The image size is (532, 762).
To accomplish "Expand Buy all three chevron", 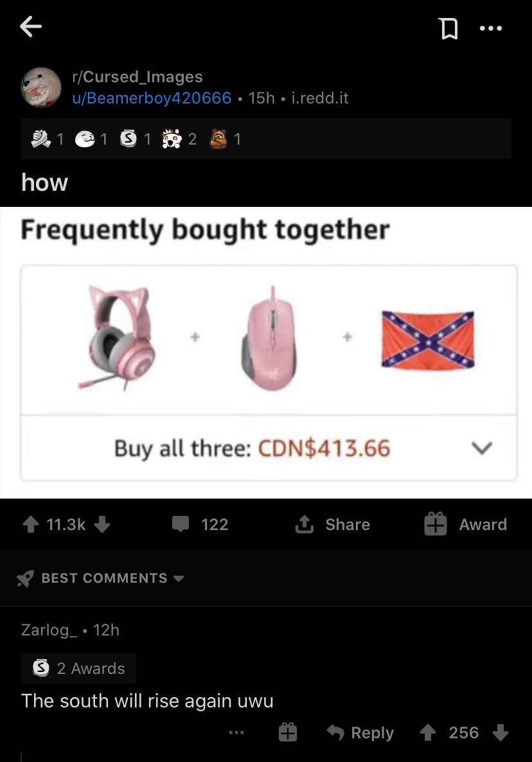I will click(482, 448).
